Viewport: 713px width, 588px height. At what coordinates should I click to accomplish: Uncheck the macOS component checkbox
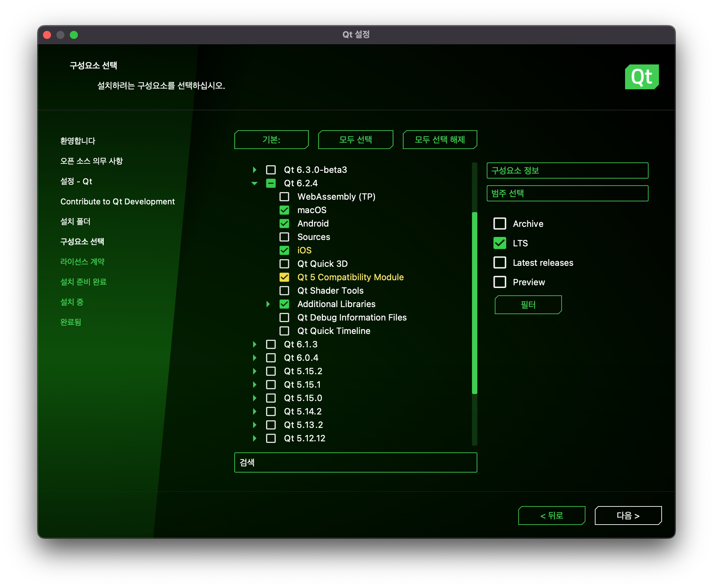point(284,210)
